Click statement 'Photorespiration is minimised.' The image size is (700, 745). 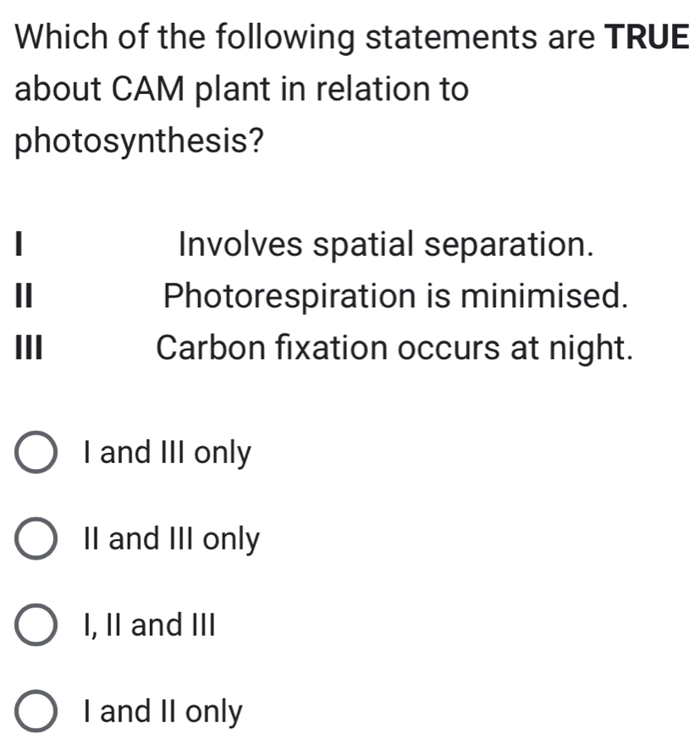point(394,296)
